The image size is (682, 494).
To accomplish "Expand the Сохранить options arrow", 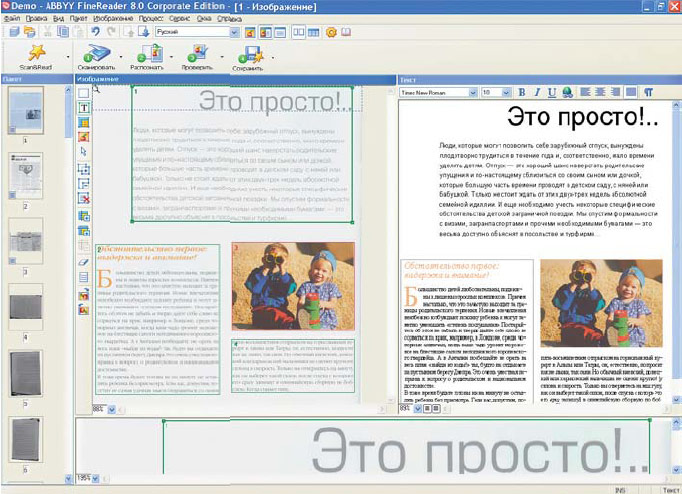I will click(x=273, y=57).
